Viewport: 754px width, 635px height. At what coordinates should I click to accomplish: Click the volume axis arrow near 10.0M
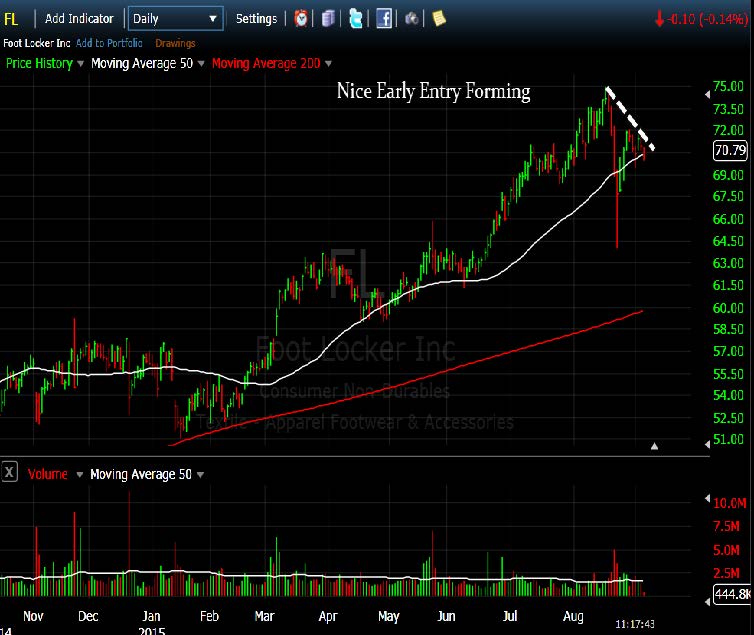(707, 498)
